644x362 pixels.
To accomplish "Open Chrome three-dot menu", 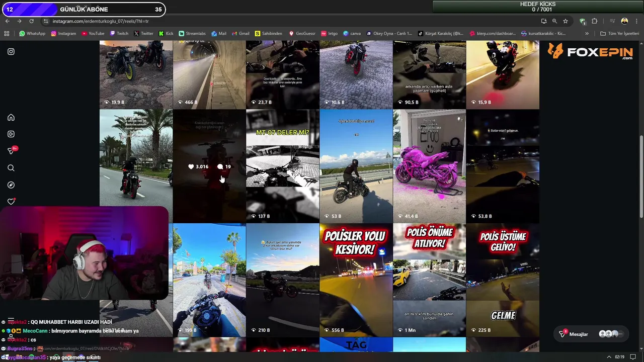I will click(636, 21).
